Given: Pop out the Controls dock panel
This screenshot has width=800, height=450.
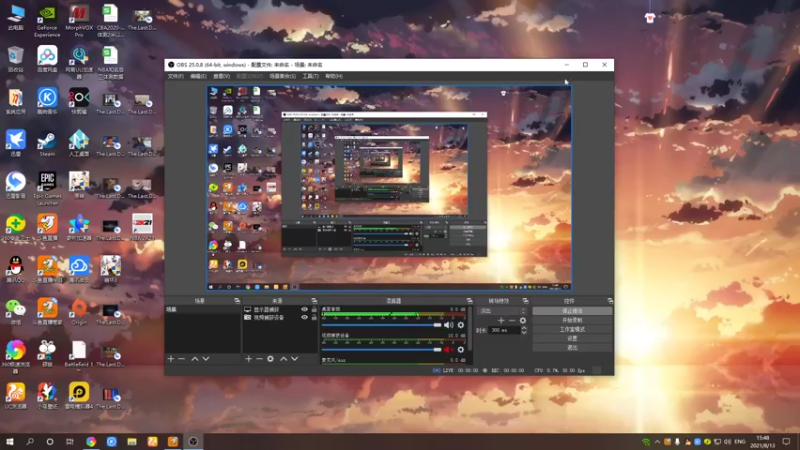Looking at the screenshot, I should [610, 301].
